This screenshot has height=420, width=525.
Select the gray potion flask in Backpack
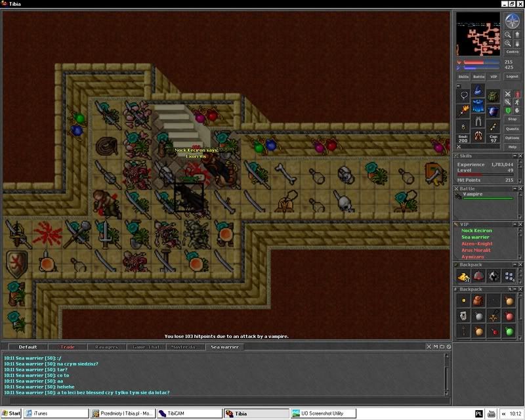pyautogui.click(x=479, y=316)
